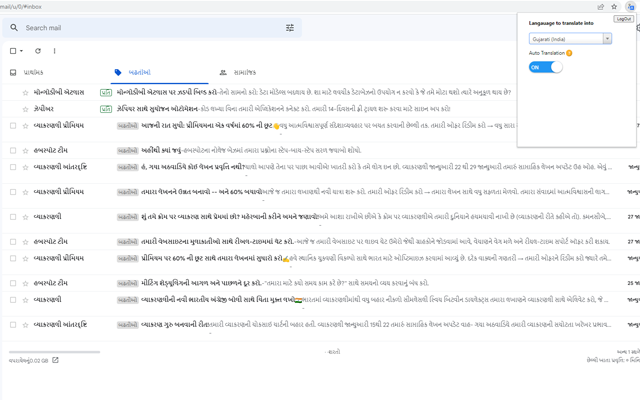Viewport: 640px width, 400px height.
Task: Open the language selection dropdown
Action: tap(570, 39)
